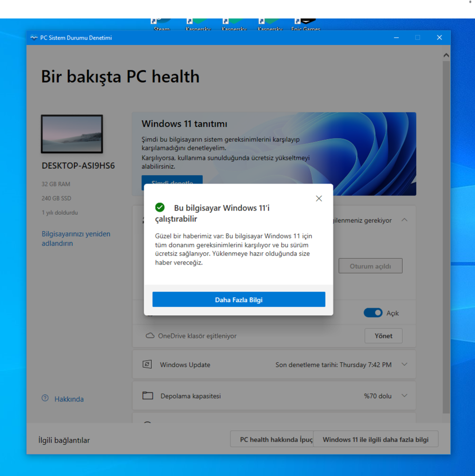
Task: Click the OneDrive klasör eşitleniyor text
Action: (x=197, y=336)
